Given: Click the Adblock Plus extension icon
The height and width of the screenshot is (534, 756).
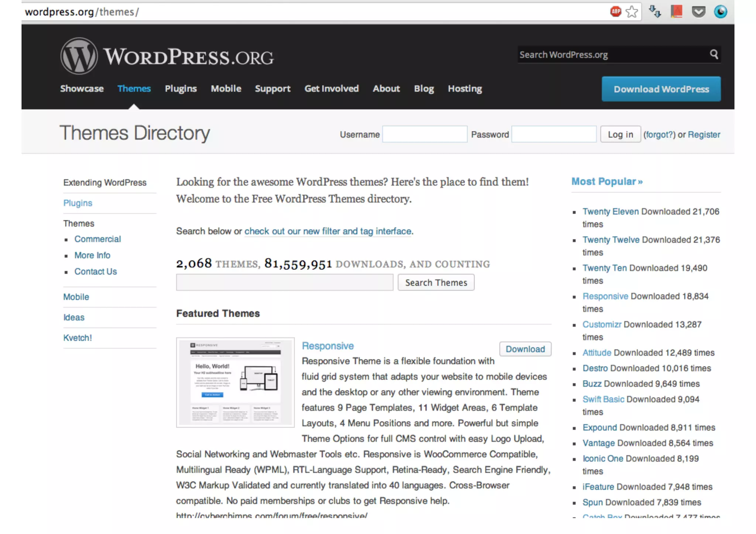Looking at the screenshot, I should (615, 12).
